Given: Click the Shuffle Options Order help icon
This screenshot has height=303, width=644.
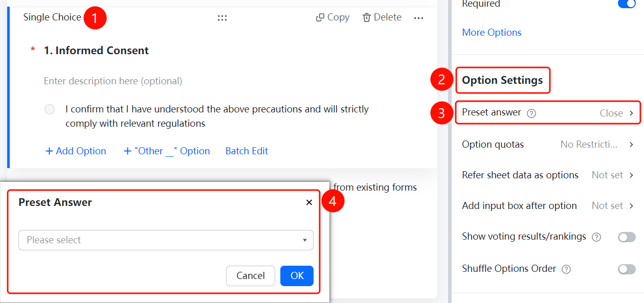Looking at the screenshot, I should (566, 269).
